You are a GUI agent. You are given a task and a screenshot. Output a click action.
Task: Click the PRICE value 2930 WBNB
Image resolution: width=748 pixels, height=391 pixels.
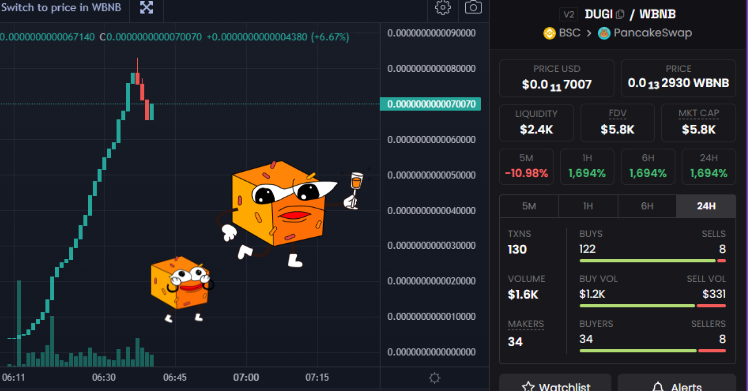678,83
